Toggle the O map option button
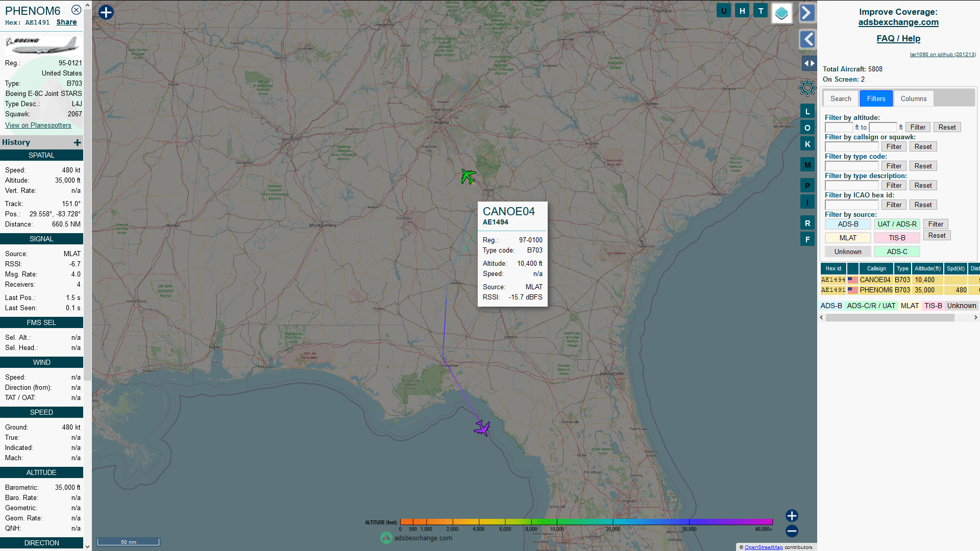 tap(807, 128)
